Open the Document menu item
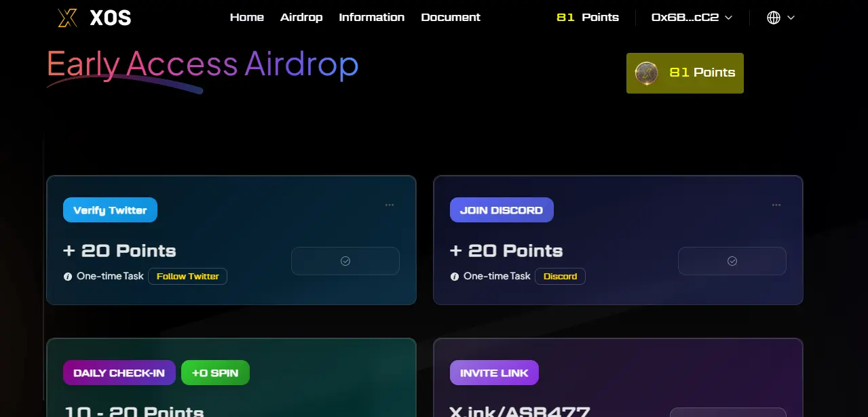This screenshot has width=868, height=417. [451, 18]
